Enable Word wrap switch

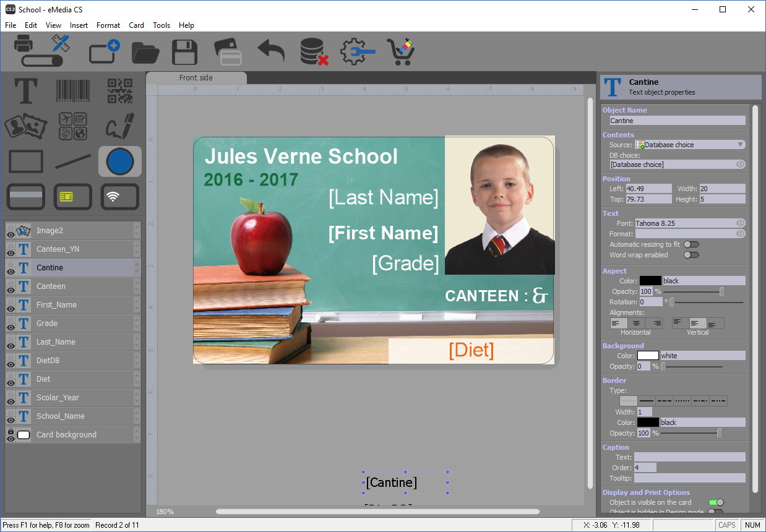tap(691, 255)
